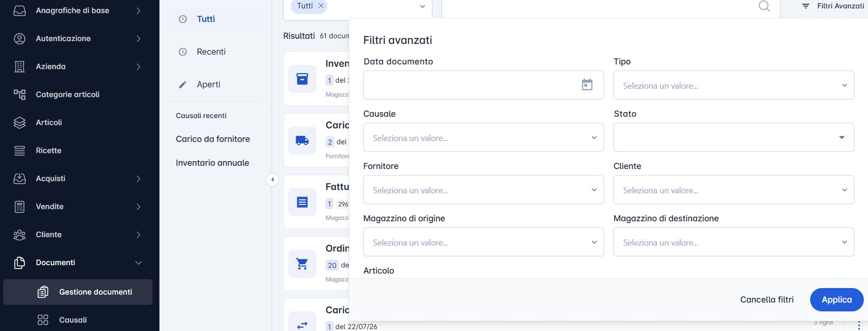Click the 'Causali recenti' heading
This screenshot has width=868, height=331.
point(201,116)
